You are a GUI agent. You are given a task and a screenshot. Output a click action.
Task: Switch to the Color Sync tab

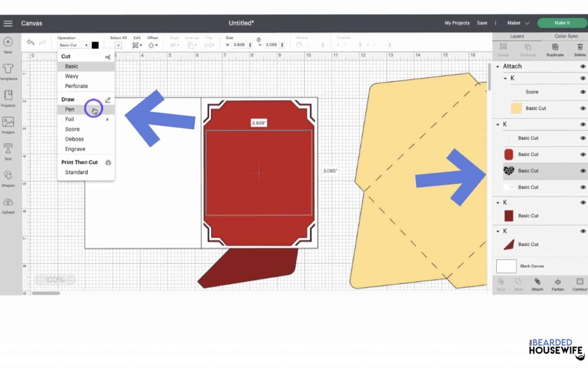tap(566, 36)
